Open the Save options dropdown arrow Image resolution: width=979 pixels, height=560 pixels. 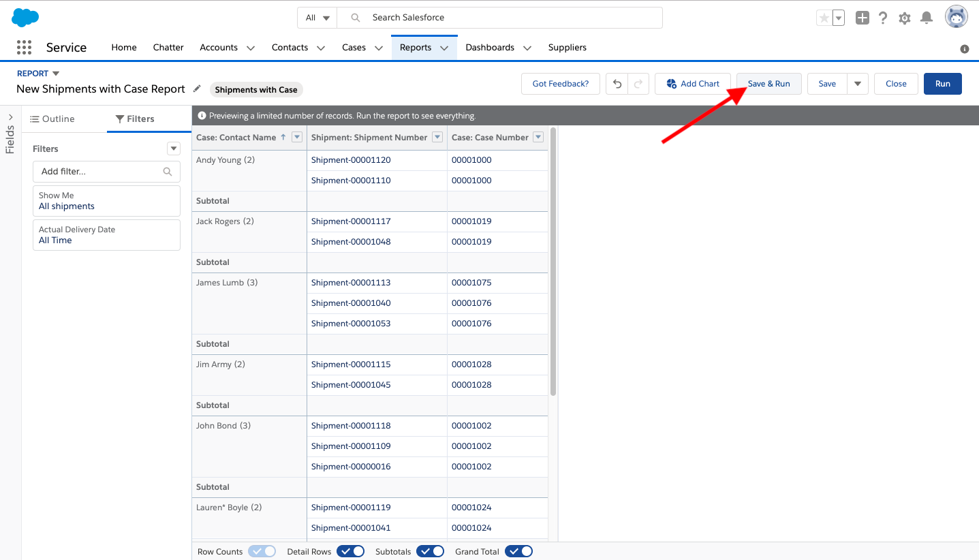pyautogui.click(x=857, y=84)
